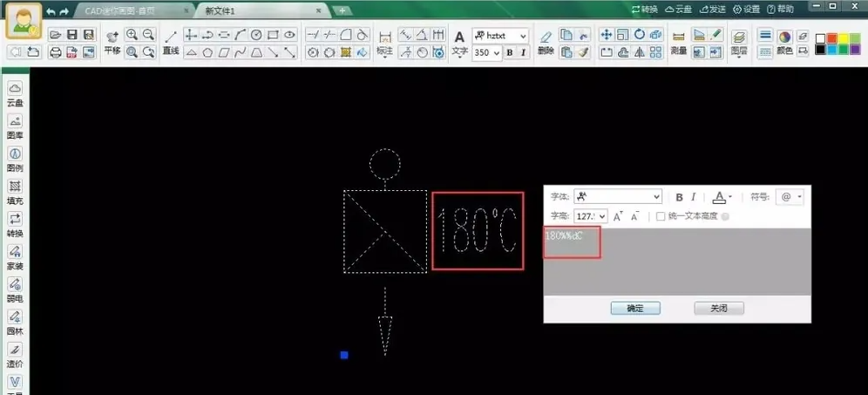868x395 pixels.
Task: Click the save file icon in toolbar
Action: coord(71,35)
